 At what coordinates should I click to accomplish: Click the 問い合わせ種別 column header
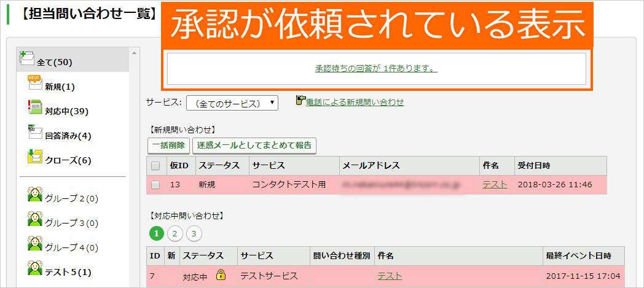[x=342, y=256]
